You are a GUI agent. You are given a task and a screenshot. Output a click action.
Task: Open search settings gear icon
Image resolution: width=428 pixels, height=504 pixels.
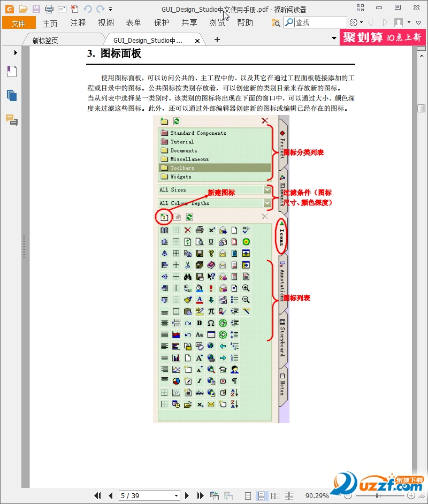coord(354,22)
